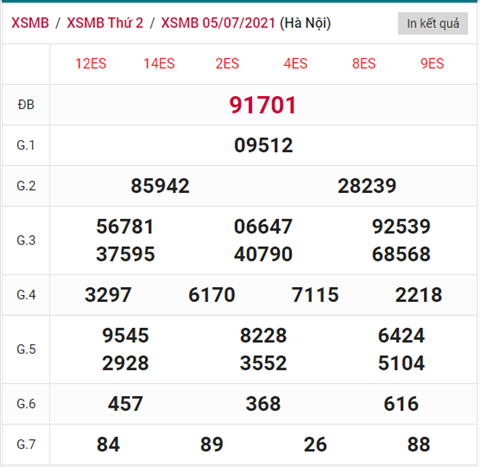This screenshot has width=480, height=467.
Task: Click special prize number 91701
Action: [263, 105]
